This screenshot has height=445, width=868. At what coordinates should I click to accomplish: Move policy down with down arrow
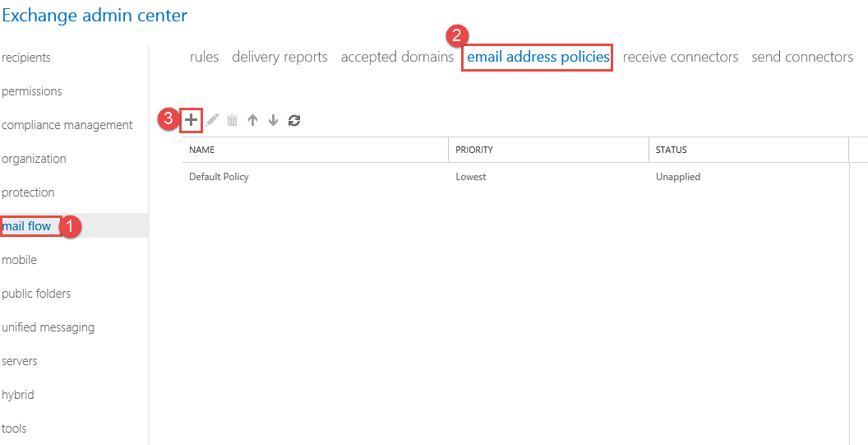[x=273, y=120]
